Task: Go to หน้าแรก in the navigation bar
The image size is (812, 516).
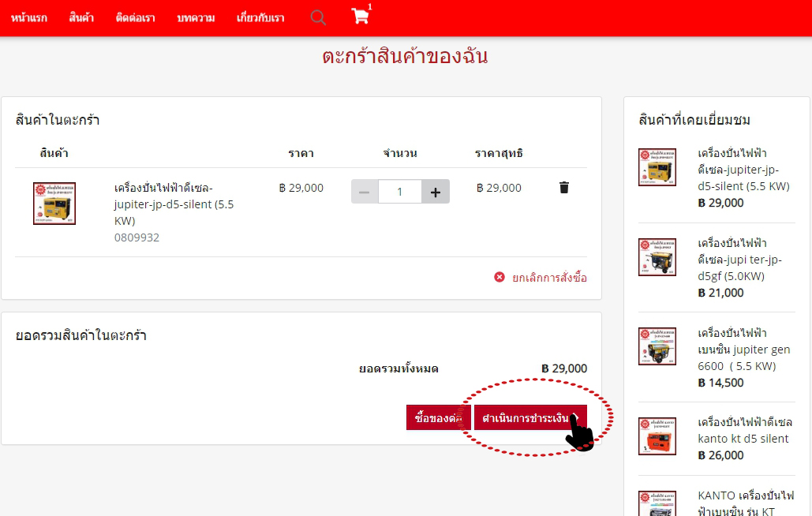Action: click(x=29, y=18)
